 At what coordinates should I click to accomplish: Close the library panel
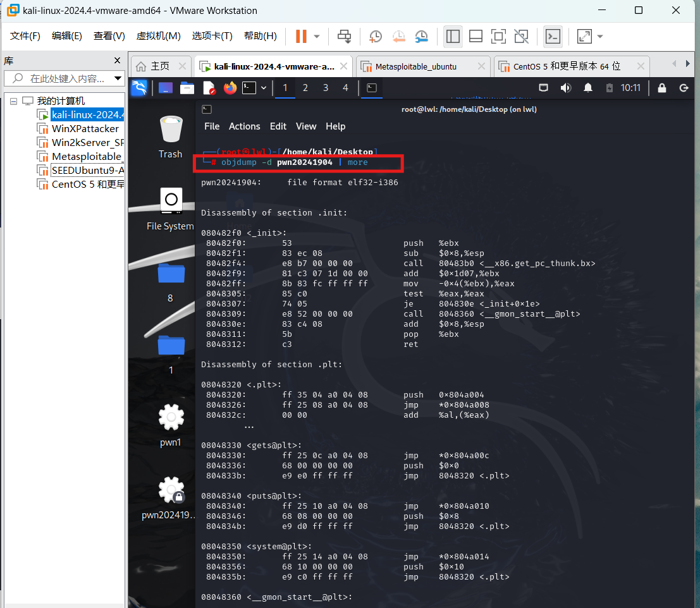tap(118, 60)
